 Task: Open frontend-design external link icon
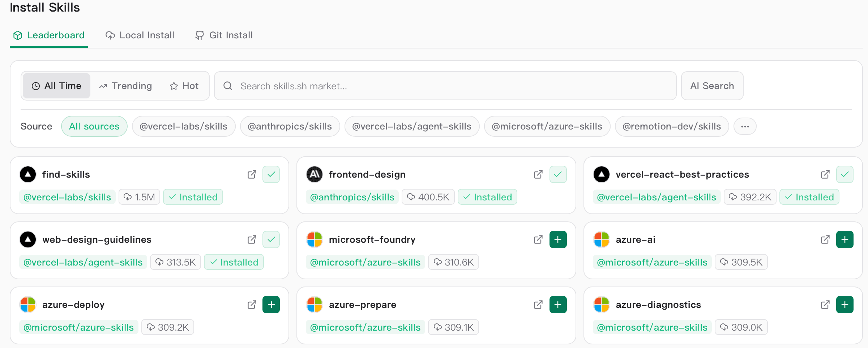click(x=538, y=174)
